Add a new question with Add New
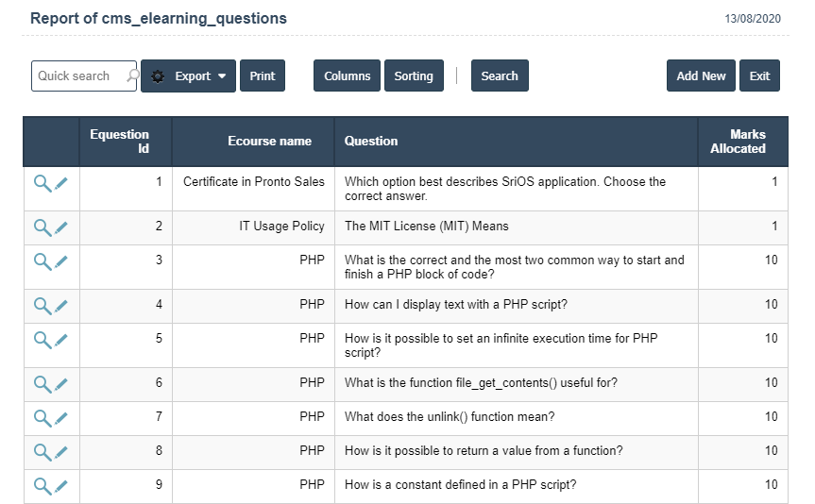This screenshot has height=504, width=815. click(x=701, y=76)
